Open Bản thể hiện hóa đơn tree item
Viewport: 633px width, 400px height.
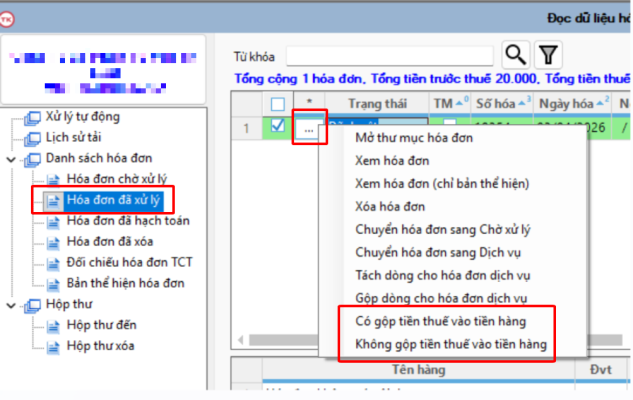[126, 283]
